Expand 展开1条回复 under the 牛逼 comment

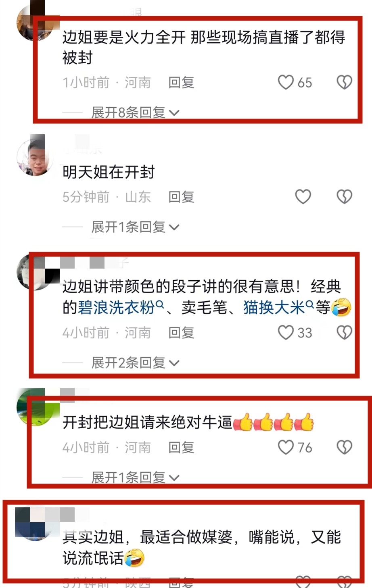(x=135, y=477)
